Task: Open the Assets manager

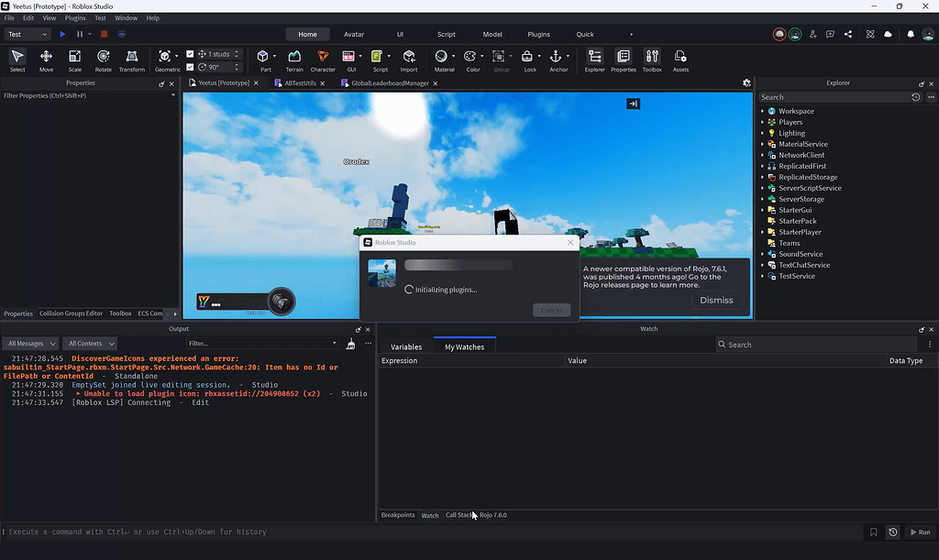Action: (x=680, y=60)
